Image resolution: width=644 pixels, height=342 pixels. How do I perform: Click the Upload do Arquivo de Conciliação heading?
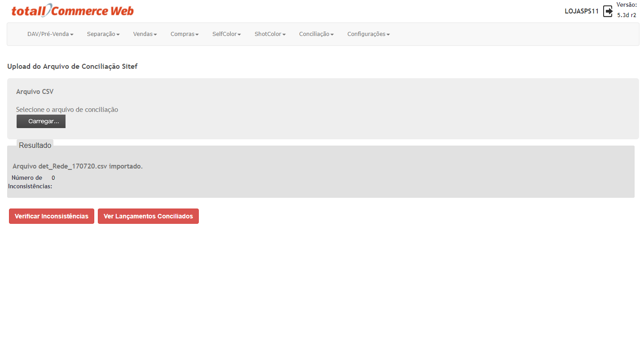72,67
